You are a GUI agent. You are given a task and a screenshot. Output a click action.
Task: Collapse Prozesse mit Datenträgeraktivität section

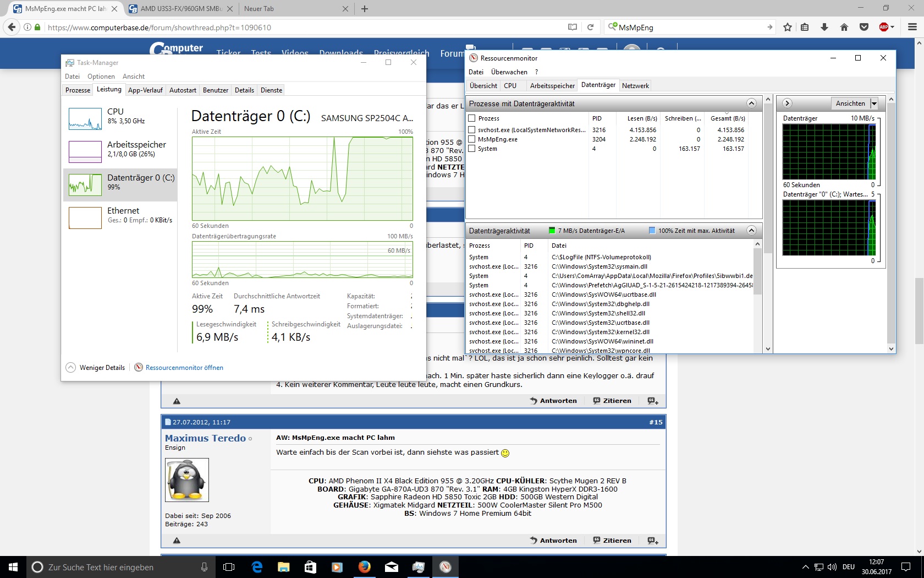click(751, 103)
